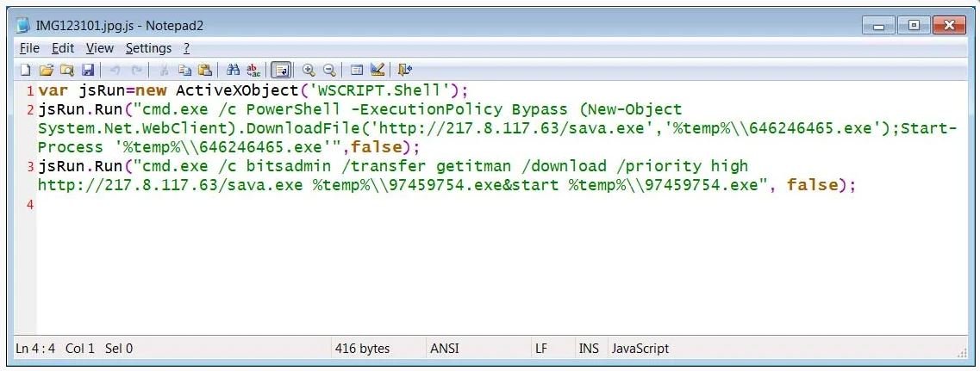
Task: Open the Edit menu
Action: 63,48
